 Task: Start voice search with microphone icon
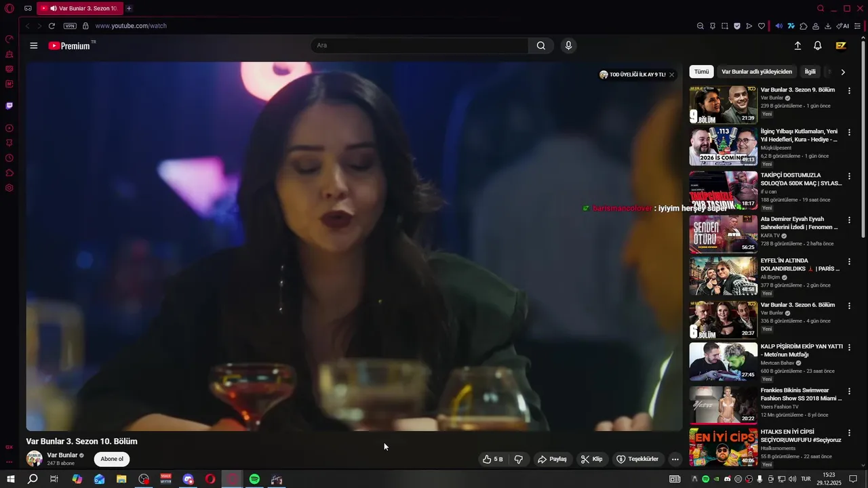point(568,45)
